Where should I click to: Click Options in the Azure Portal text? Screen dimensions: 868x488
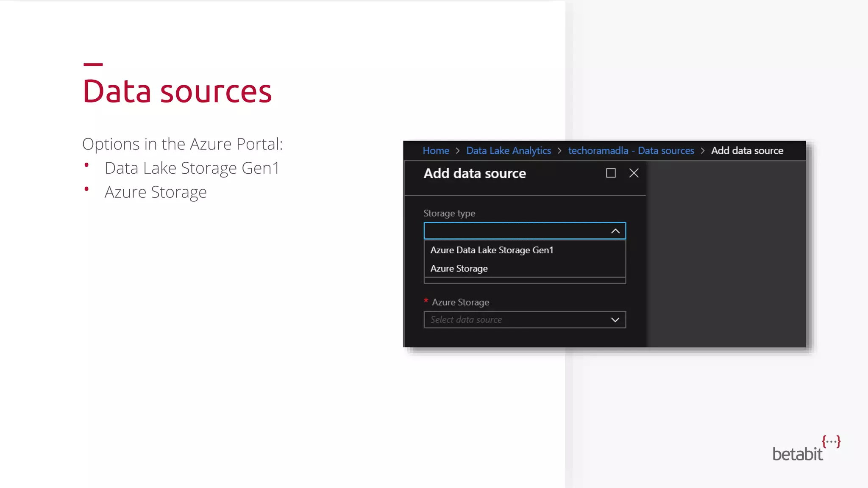(183, 144)
